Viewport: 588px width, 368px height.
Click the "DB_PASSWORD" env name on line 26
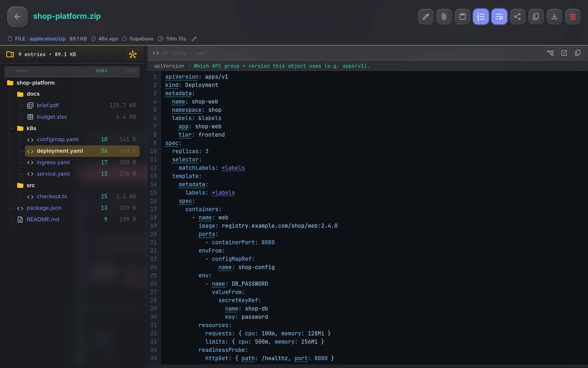(250, 284)
